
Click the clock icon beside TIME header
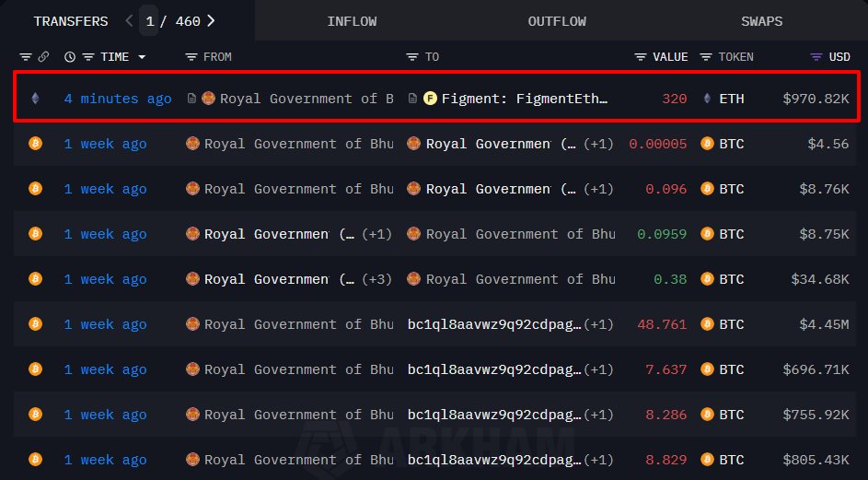(70, 57)
